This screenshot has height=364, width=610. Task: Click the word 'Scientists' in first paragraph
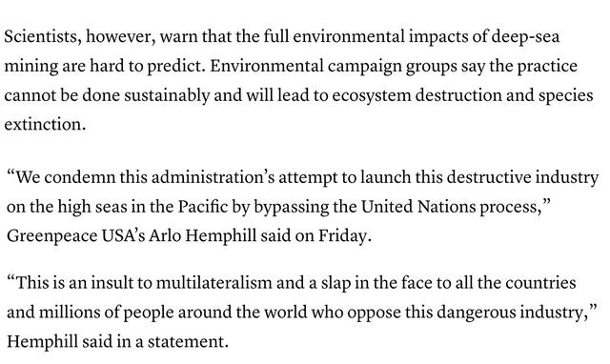(42, 36)
